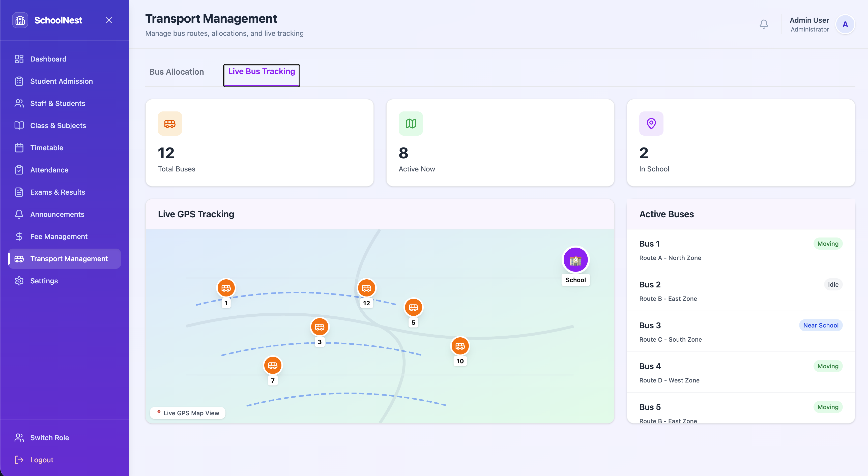Viewport: 868px width, 476px height.
Task: Click the purple In School pin icon
Action: [x=651, y=124]
